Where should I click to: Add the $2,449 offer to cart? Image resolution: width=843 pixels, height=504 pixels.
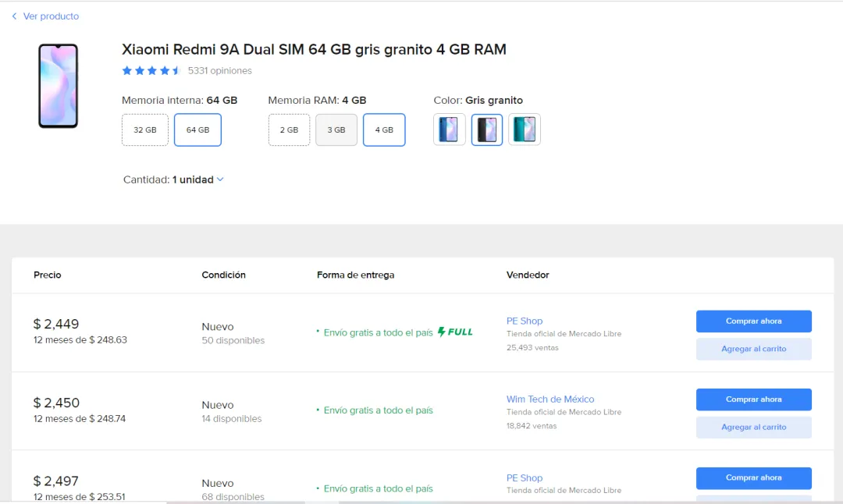point(753,350)
